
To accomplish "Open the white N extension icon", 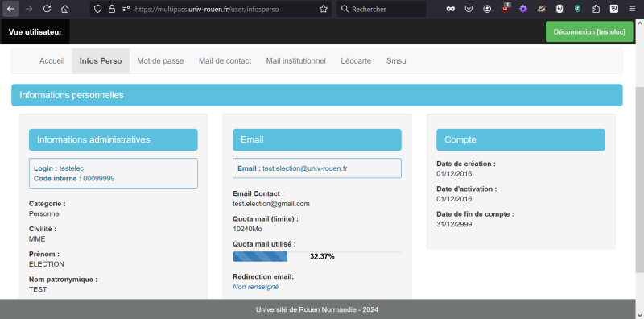I will click(x=559, y=9).
